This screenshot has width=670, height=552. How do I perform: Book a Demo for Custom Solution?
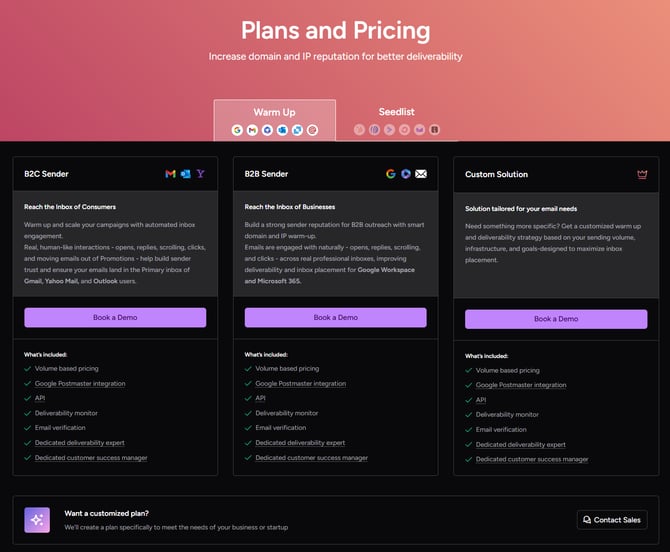556,319
